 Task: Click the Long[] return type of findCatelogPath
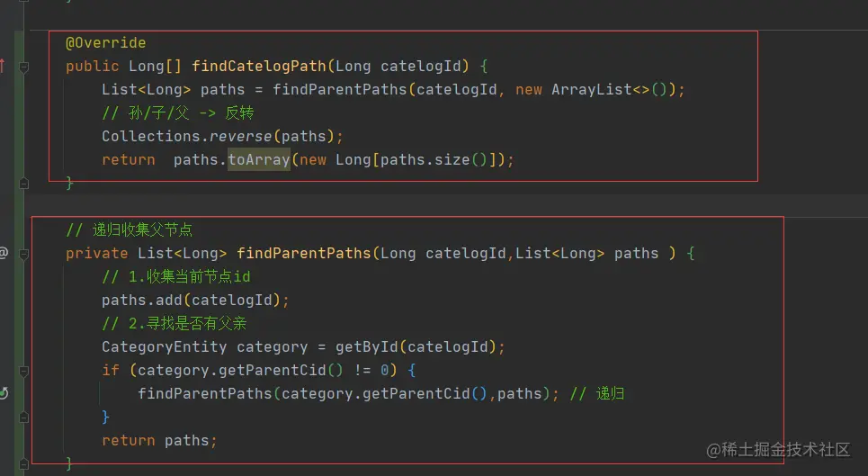[155, 67]
